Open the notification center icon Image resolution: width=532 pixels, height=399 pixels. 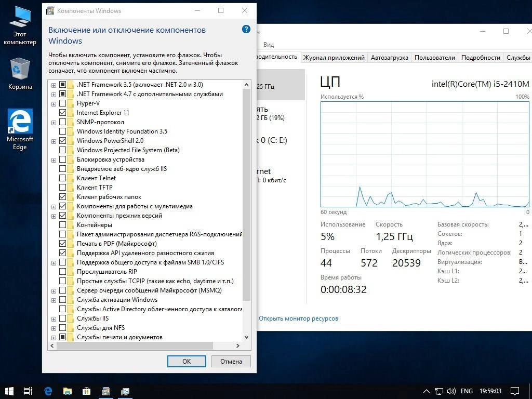pos(515,391)
